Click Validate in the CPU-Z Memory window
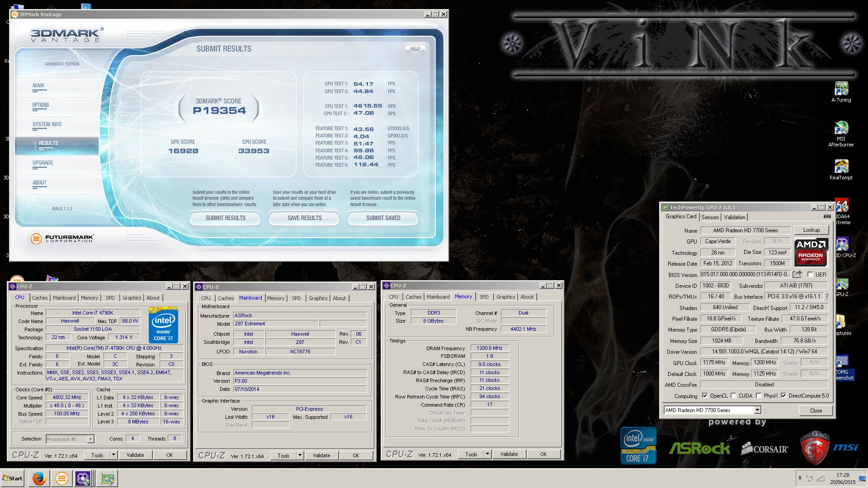This screenshot has width=868, height=488. coord(509,454)
